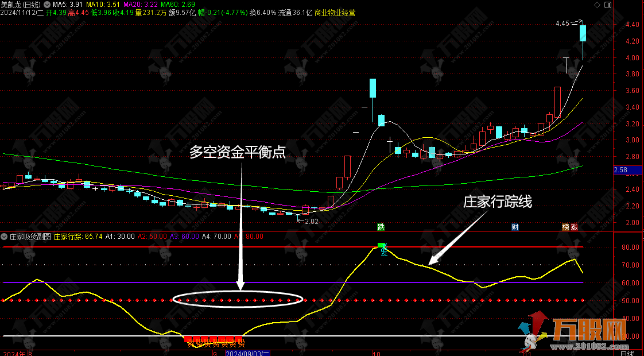The height and width of the screenshot is (356, 644).
Task: Click the red 涨 marker
Action: click(574, 227)
